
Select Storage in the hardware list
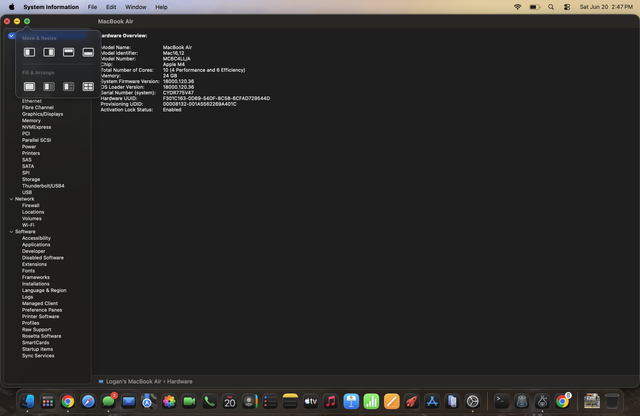click(x=31, y=179)
